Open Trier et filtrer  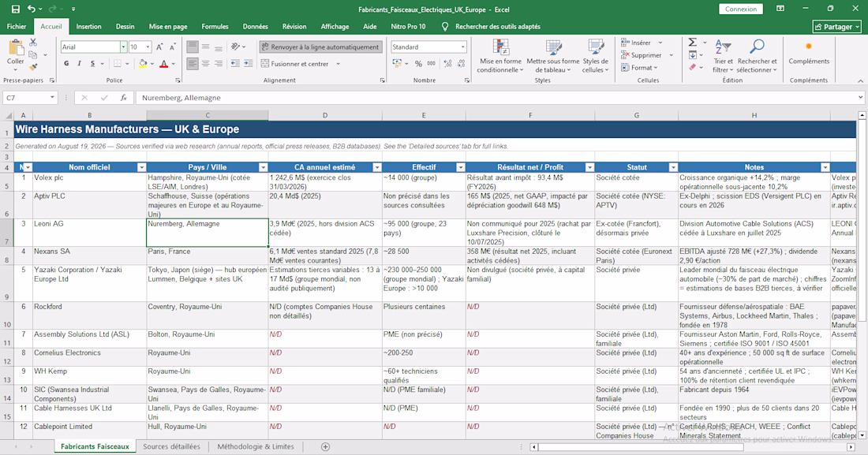coord(723,56)
